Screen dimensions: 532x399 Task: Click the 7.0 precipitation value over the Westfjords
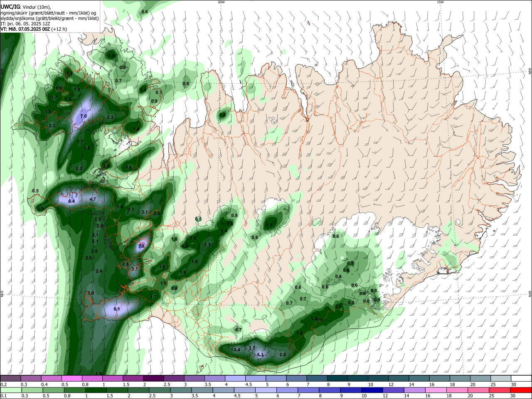(x=84, y=116)
